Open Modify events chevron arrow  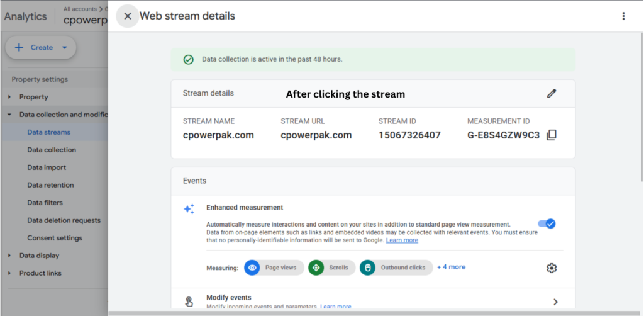click(555, 302)
